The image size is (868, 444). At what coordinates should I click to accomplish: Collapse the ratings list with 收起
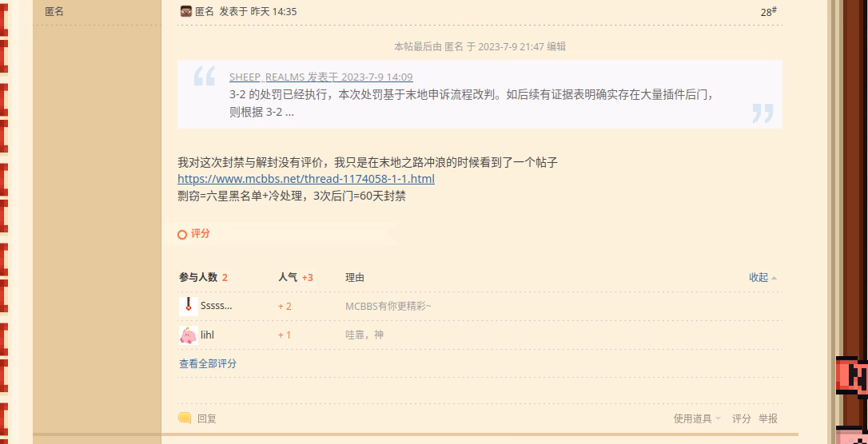[762, 278]
